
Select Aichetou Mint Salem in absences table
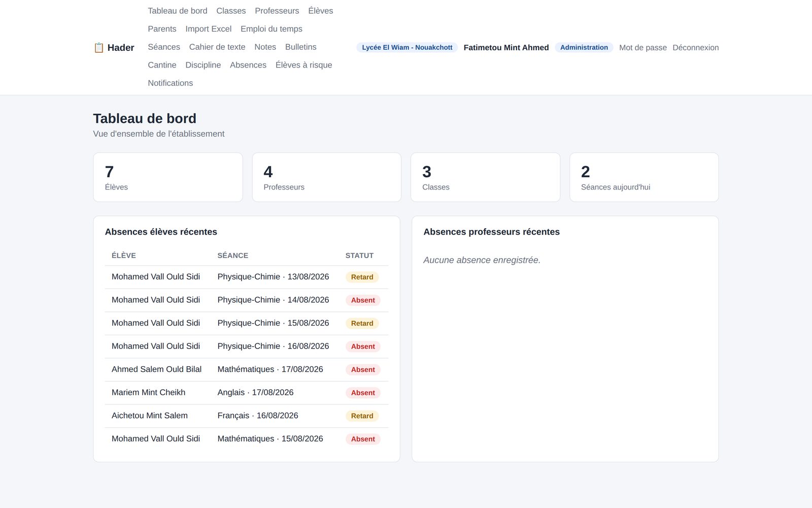pos(150,416)
